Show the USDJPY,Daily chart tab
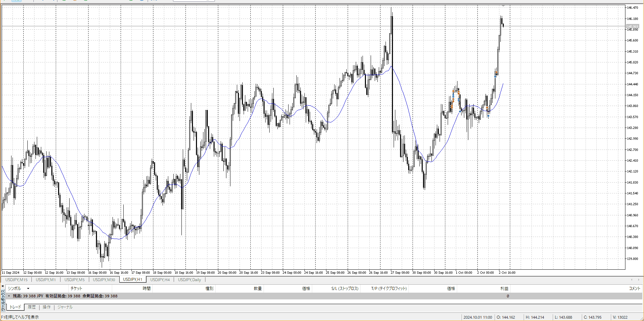The image size is (644, 321). click(x=189, y=280)
